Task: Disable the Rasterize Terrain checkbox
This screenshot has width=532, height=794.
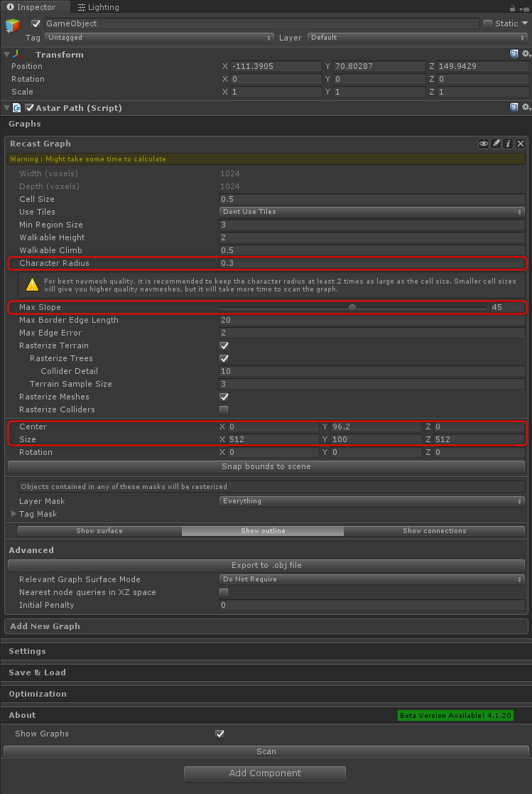Action: (224, 345)
